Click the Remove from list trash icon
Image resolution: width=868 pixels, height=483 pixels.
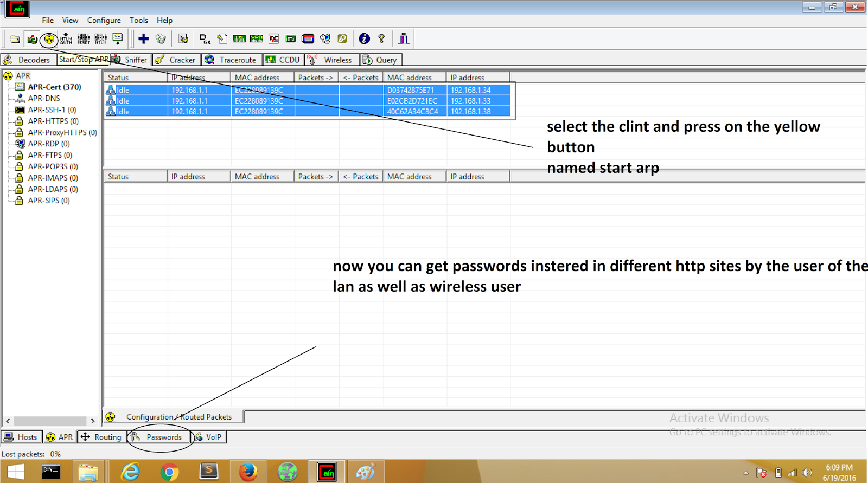161,38
